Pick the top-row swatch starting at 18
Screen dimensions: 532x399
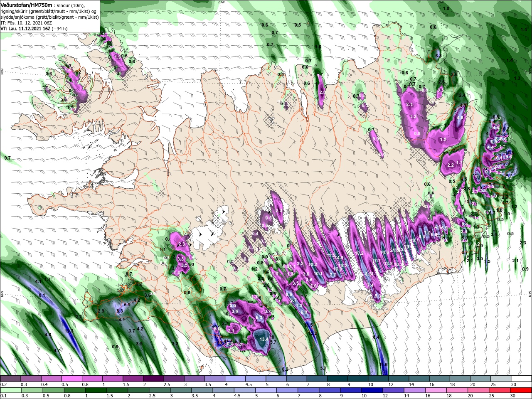click(x=460, y=379)
